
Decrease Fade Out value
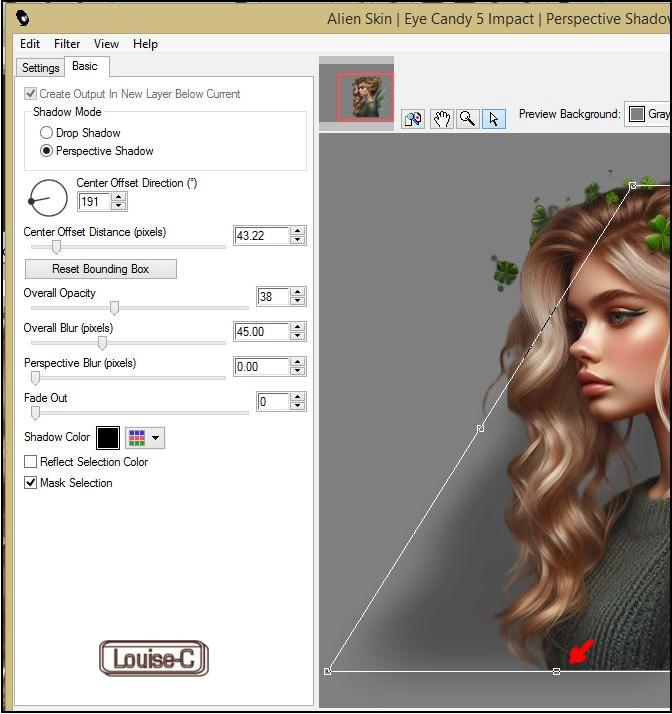[297, 406]
